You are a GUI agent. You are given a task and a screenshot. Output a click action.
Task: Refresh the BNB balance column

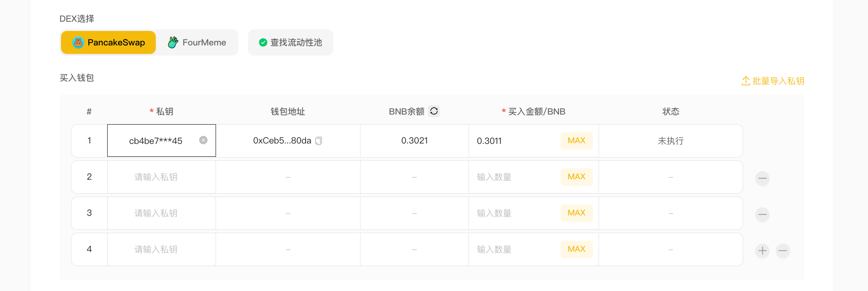(434, 111)
